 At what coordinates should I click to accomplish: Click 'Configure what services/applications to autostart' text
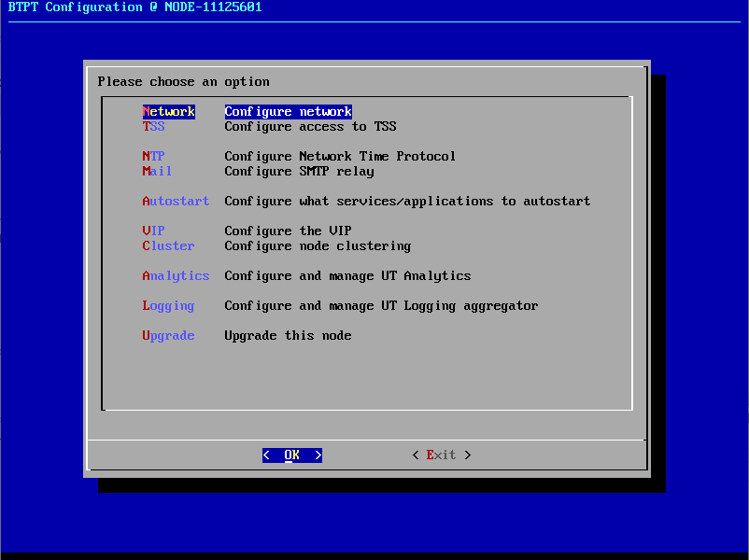click(x=407, y=201)
